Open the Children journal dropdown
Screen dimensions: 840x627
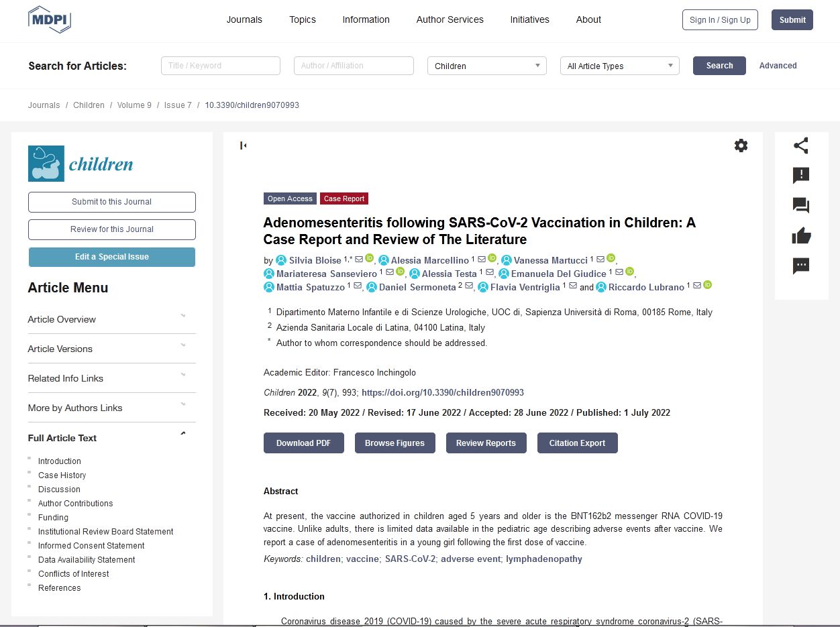[486, 66]
